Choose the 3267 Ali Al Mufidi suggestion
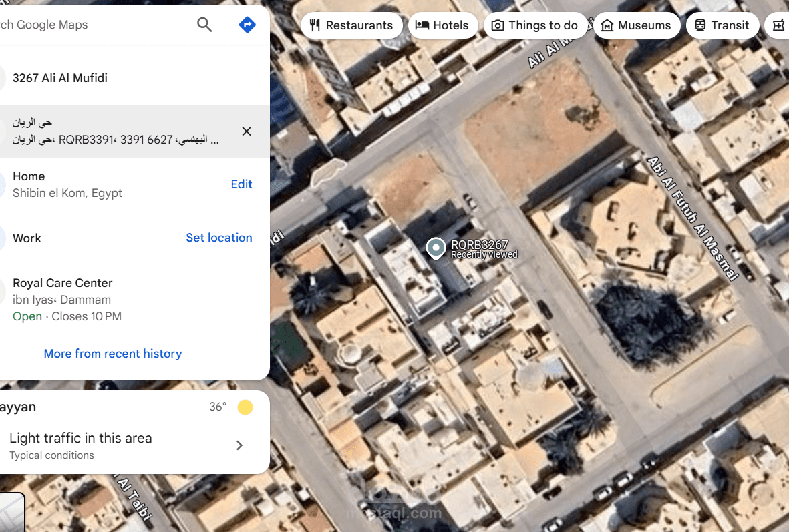This screenshot has width=789, height=532. click(x=135, y=78)
